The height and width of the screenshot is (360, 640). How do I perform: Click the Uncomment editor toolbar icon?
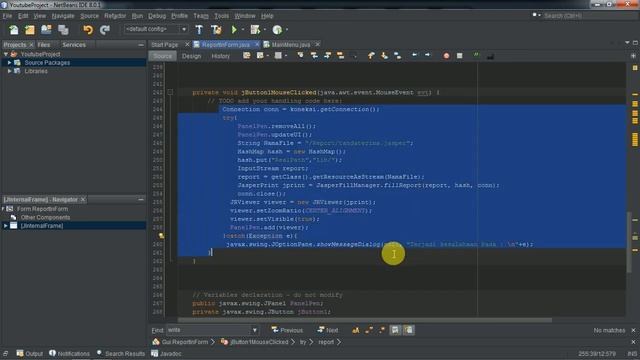coord(490,56)
